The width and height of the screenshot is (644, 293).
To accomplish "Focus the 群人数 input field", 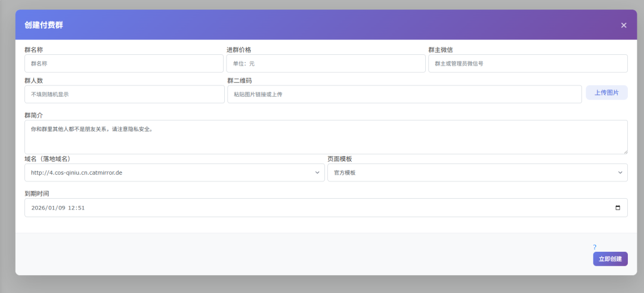I will (x=124, y=94).
